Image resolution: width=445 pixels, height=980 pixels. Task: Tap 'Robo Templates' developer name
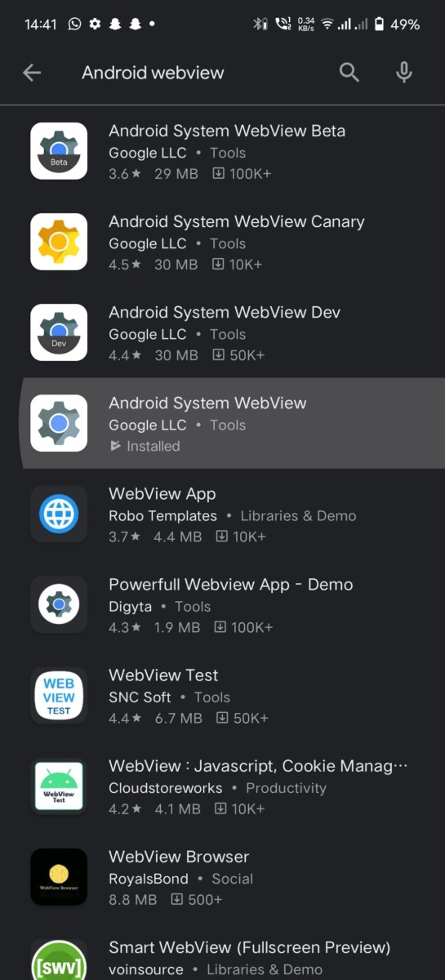pyautogui.click(x=163, y=516)
